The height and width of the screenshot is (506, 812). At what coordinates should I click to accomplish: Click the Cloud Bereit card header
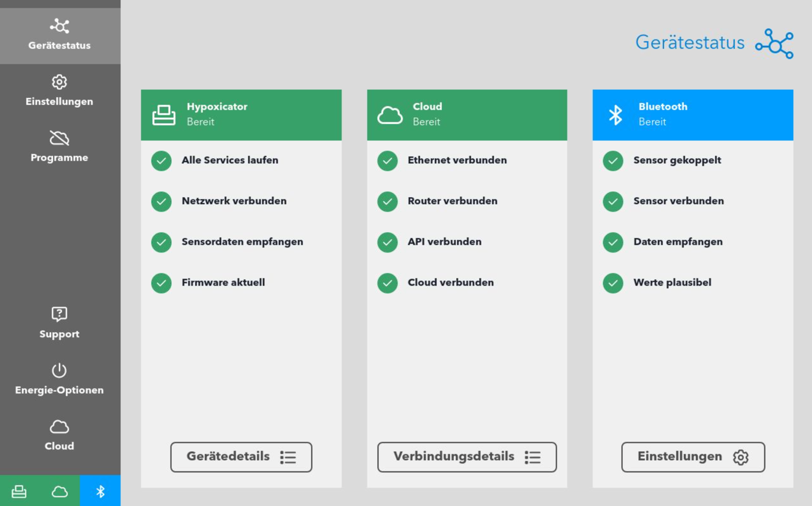(467, 115)
